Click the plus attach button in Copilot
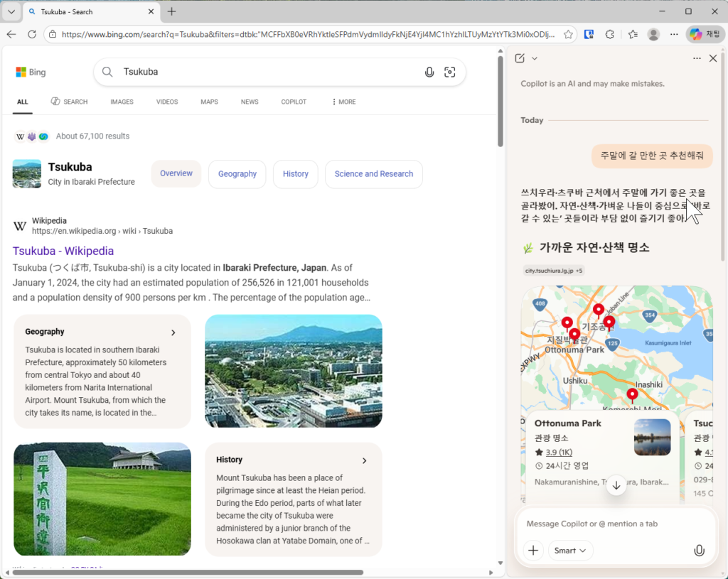 (x=533, y=551)
